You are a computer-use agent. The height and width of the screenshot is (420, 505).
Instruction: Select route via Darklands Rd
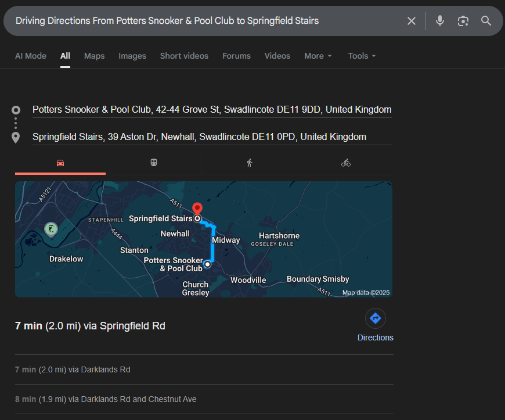click(x=73, y=369)
